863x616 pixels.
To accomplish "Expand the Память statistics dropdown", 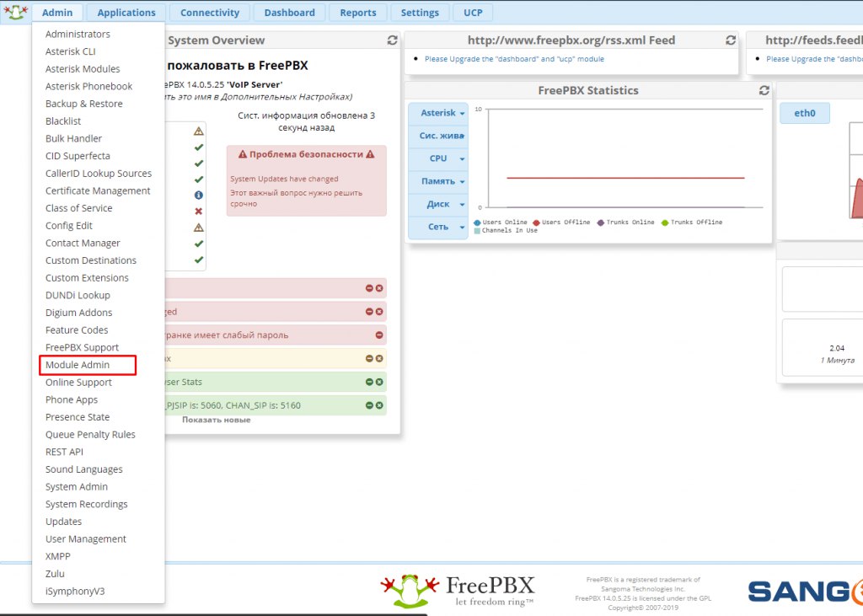I will tap(438, 181).
